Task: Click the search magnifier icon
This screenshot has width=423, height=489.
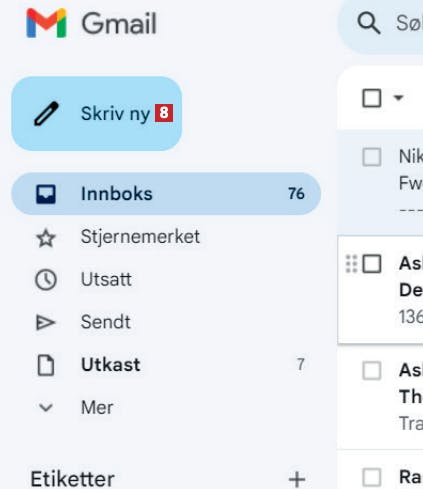Action: tap(368, 23)
